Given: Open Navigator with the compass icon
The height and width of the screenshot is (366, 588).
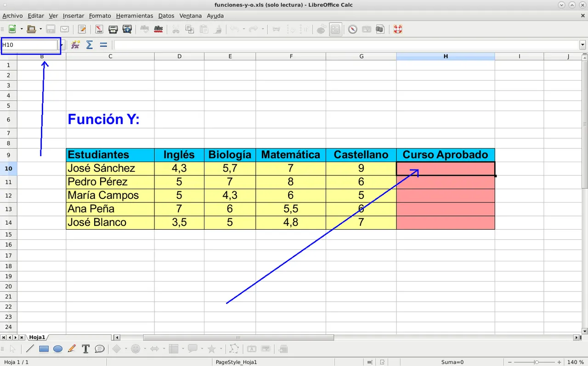Looking at the screenshot, I should [352, 29].
